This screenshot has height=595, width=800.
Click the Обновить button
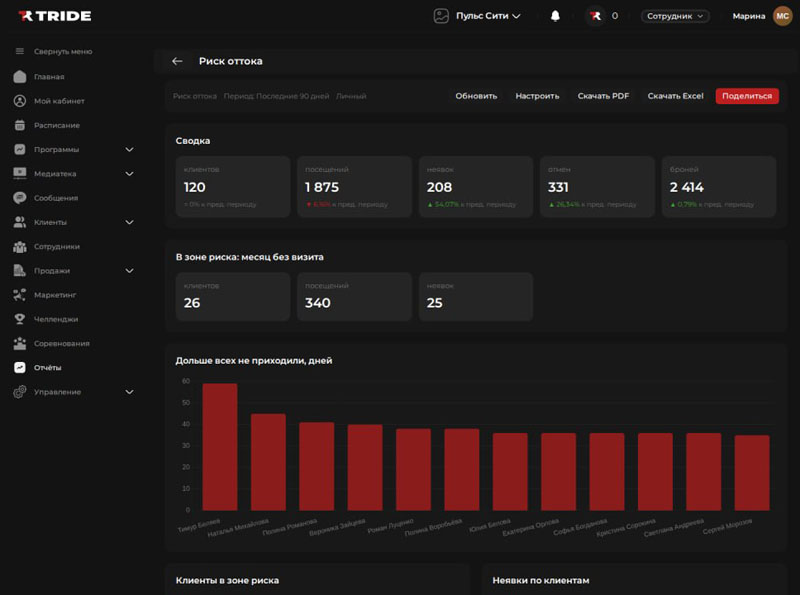[x=476, y=96]
